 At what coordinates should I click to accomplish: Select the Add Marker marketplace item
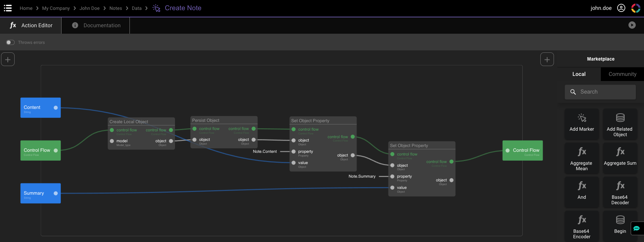(x=581, y=124)
